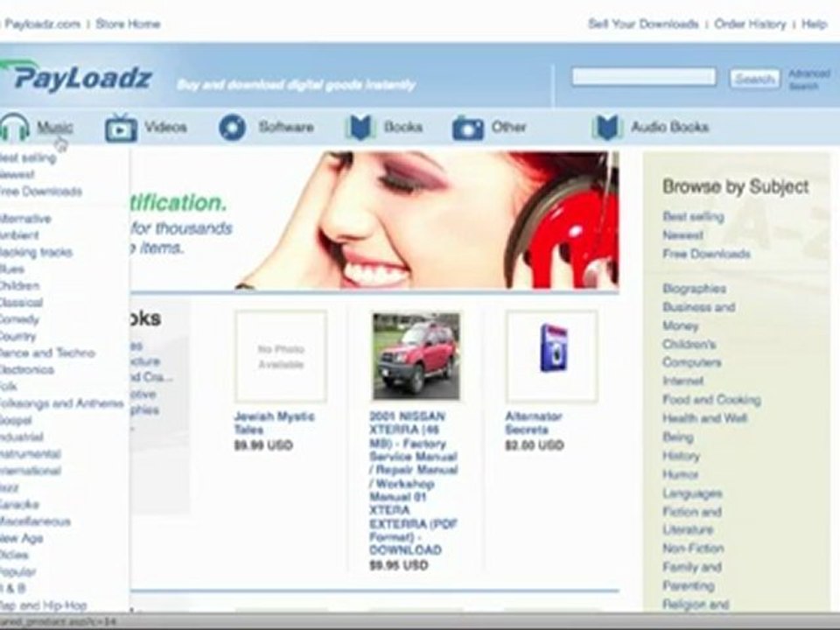Choose Blues music genre
The width and height of the screenshot is (840, 630).
pyautogui.click(x=12, y=269)
